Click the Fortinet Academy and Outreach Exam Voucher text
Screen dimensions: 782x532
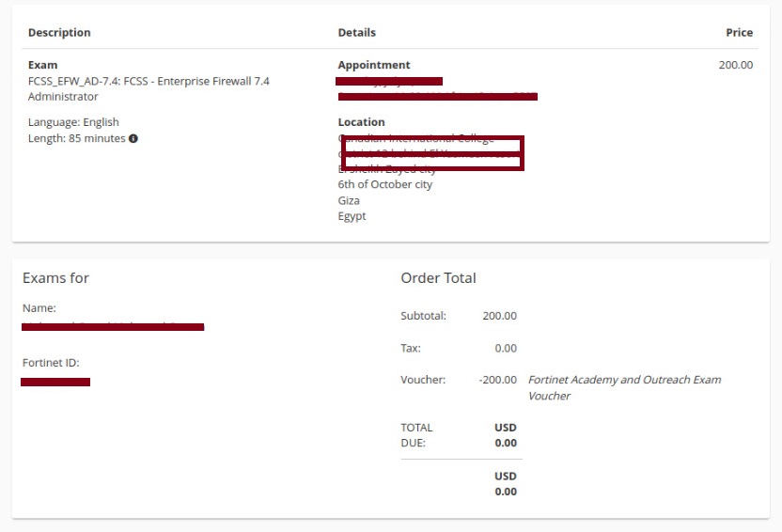click(x=624, y=387)
